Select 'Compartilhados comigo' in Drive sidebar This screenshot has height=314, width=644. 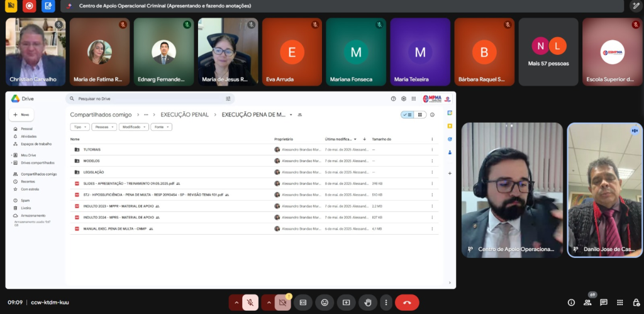(x=38, y=174)
